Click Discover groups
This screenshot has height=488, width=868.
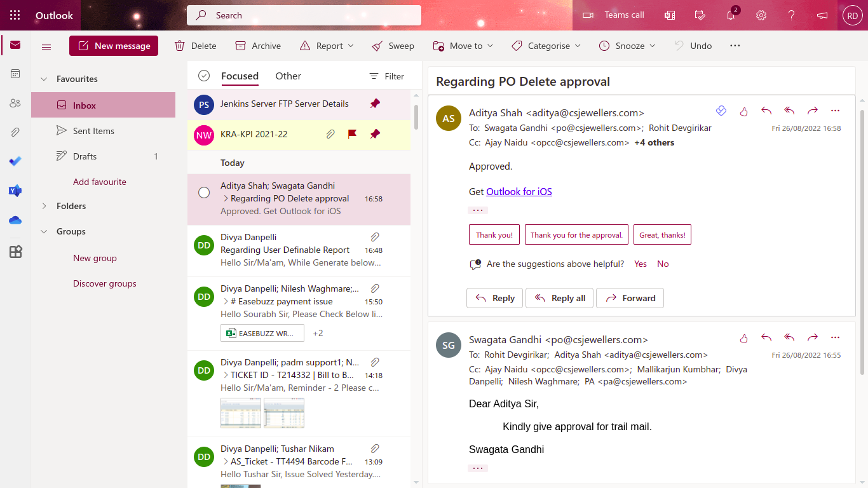click(x=105, y=283)
